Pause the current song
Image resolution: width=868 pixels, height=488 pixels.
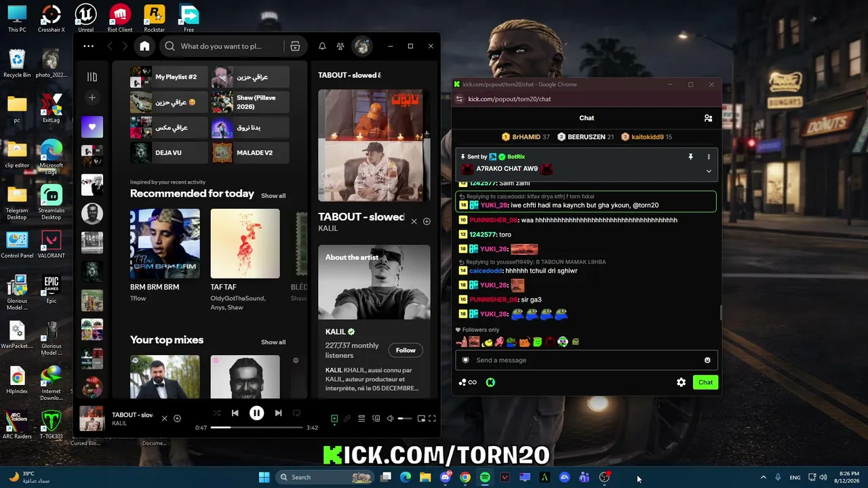pos(256,413)
